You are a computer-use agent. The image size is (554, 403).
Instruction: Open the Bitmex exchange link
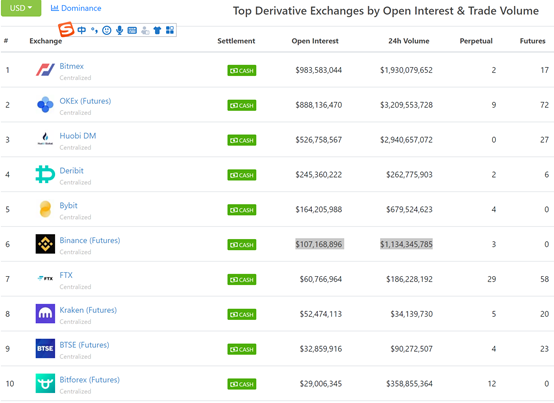point(72,66)
